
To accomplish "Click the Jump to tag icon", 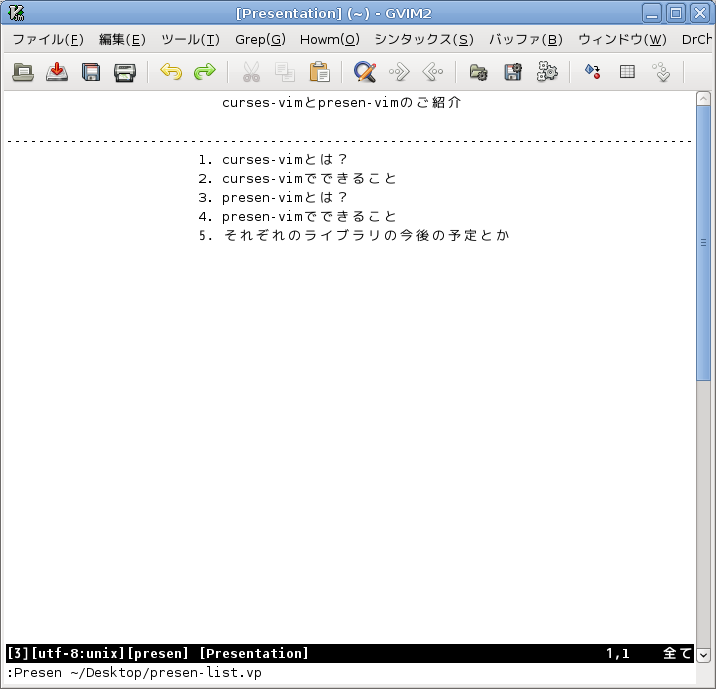I will tap(661, 72).
